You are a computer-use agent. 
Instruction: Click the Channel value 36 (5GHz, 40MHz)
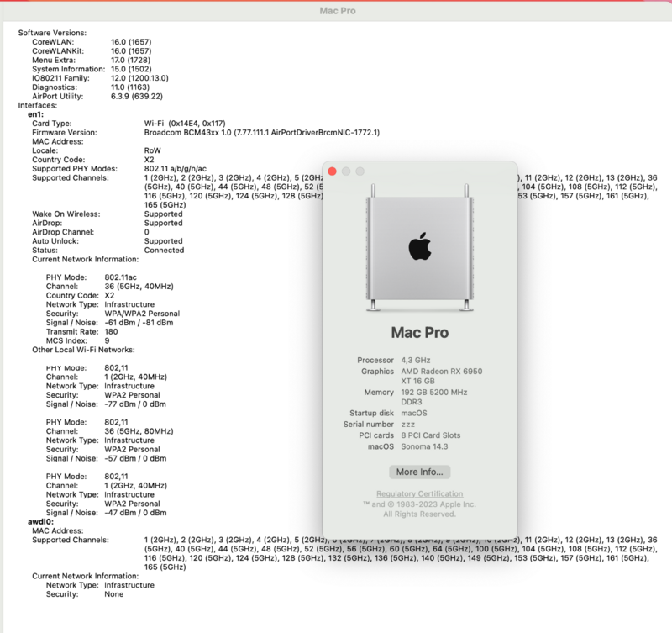click(139, 286)
